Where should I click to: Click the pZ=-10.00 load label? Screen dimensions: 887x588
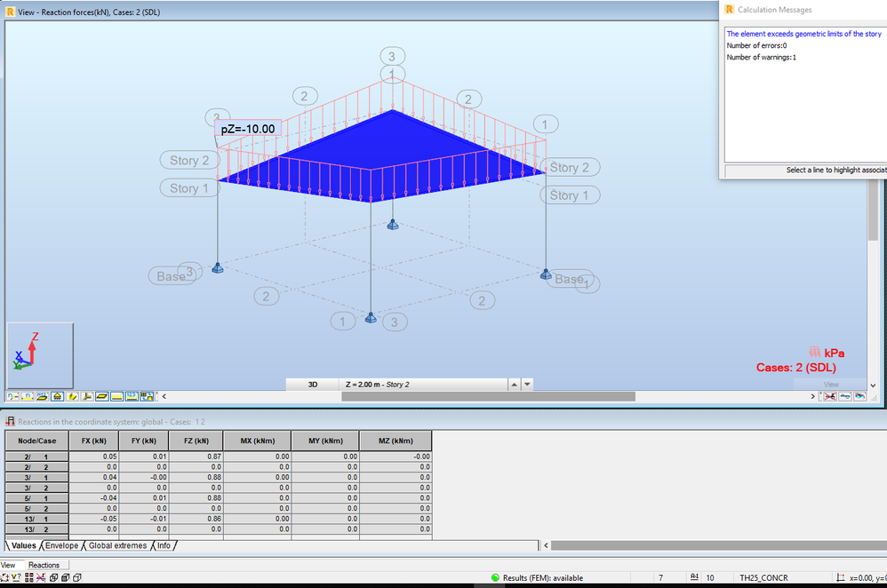click(x=248, y=129)
